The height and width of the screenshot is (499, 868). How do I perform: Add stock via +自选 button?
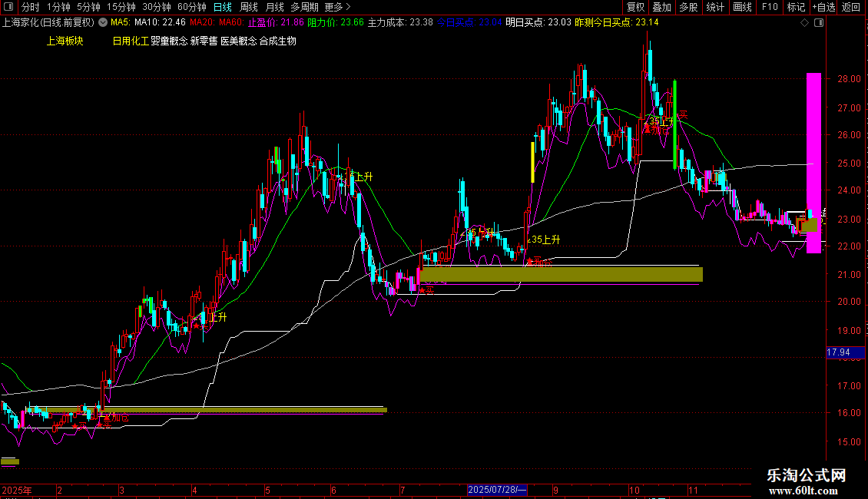click(x=824, y=7)
